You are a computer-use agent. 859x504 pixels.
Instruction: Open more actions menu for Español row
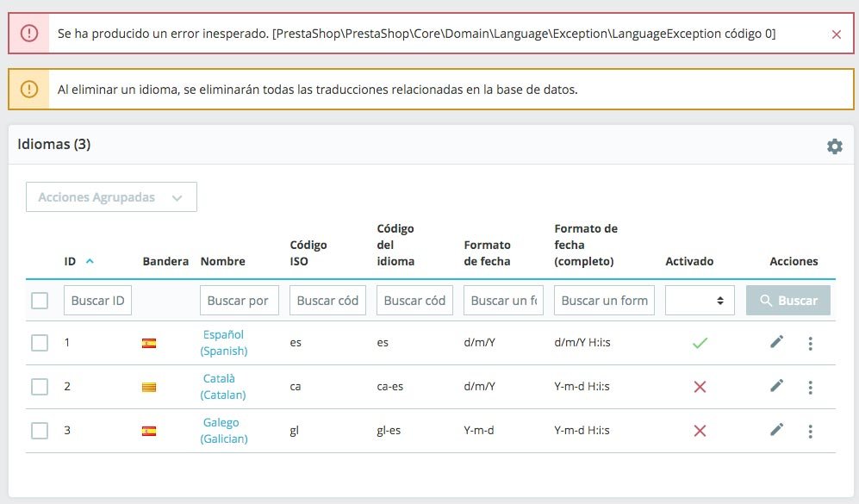tap(810, 343)
